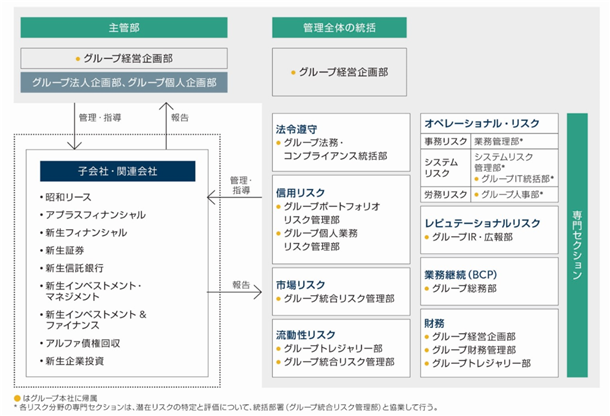The width and height of the screenshot is (610, 416).
Task: Click the 新生証券 entry
Action: pos(65,250)
